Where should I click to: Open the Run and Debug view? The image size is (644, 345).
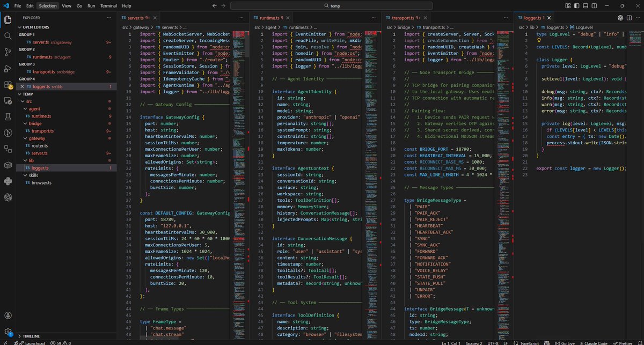tap(8, 68)
